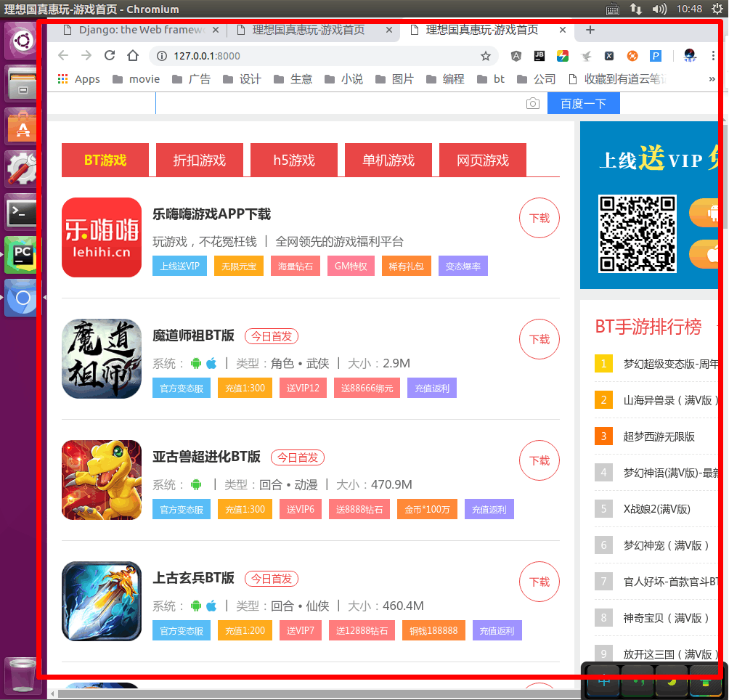
Task: Open Ubuntu Software from the dock
Action: tap(23, 127)
